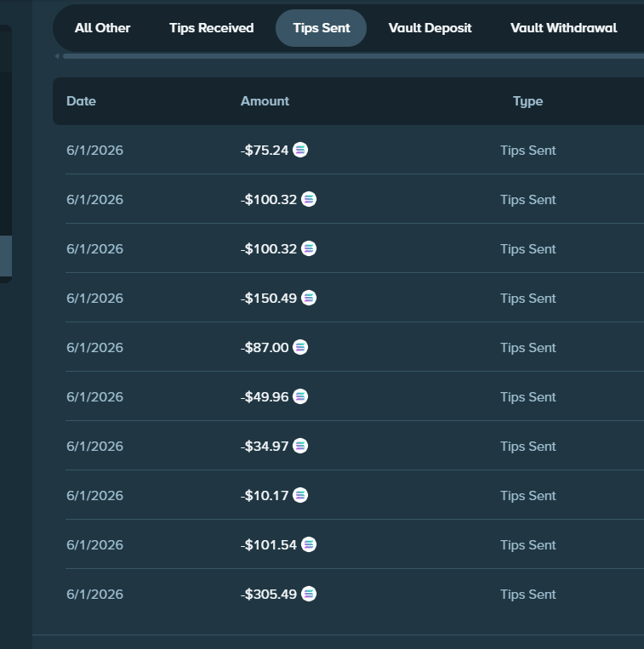The height and width of the screenshot is (649, 644).
Task: Click Tips Sent type in -$101.54 row
Action: pyautogui.click(x=527, y=545)
